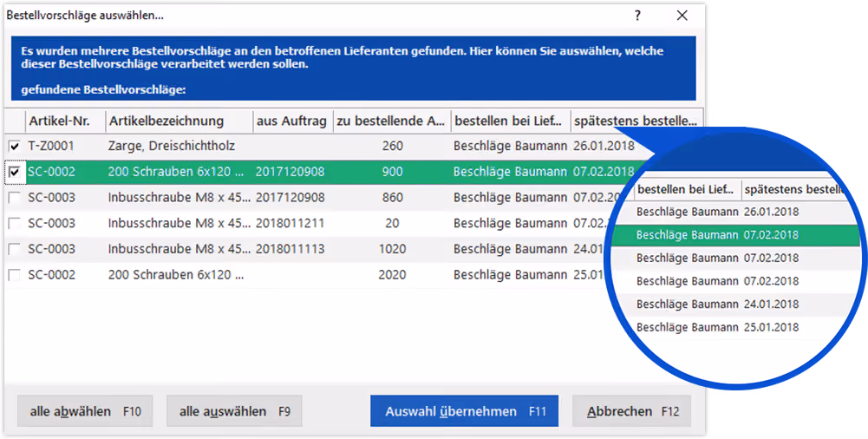Click 200 Schrauben 6x120 in the 2020 row
This screenshot has height=439, width=868.
[176, 274]
